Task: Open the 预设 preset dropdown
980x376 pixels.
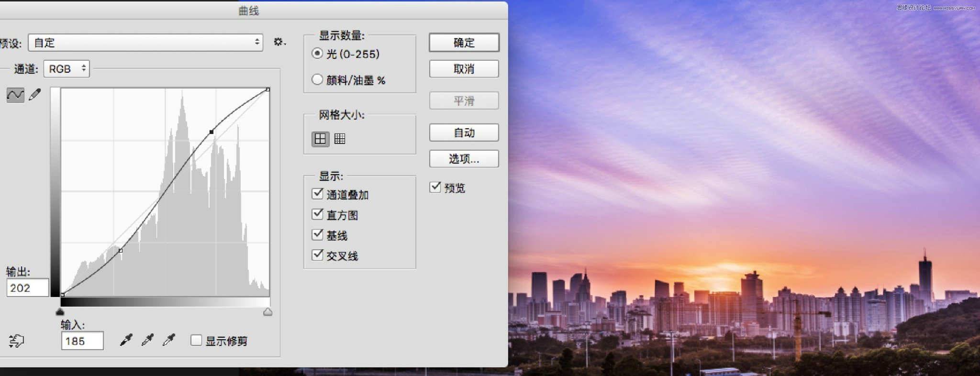Action: pyautogui.click(x=145, y=43)
